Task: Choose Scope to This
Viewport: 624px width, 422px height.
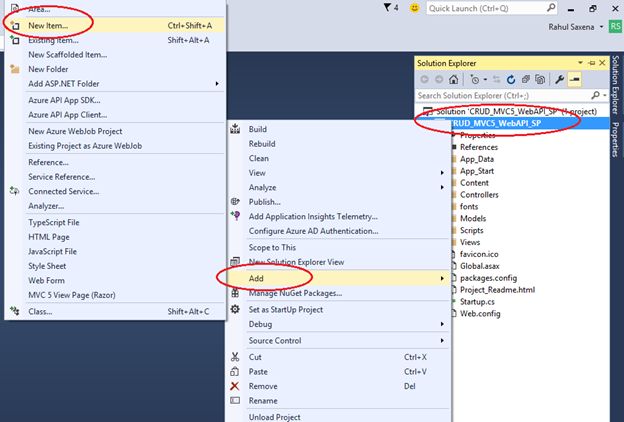Action: pos(338,247)
